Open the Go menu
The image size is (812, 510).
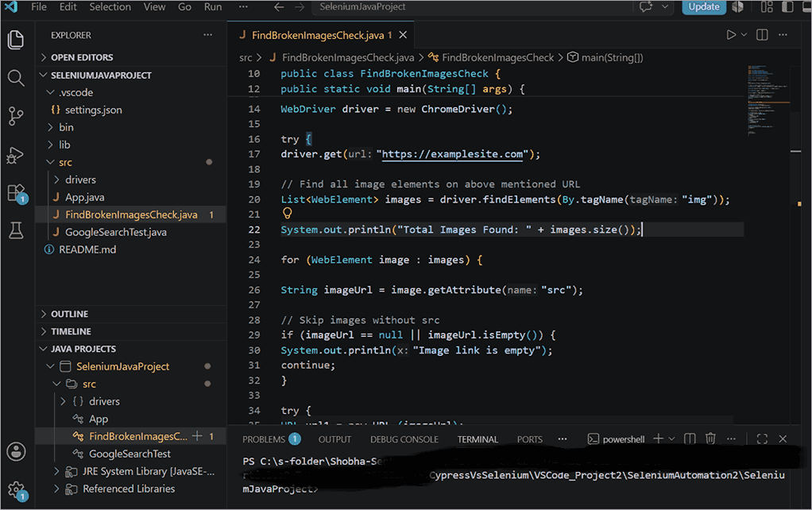point(184,6)
